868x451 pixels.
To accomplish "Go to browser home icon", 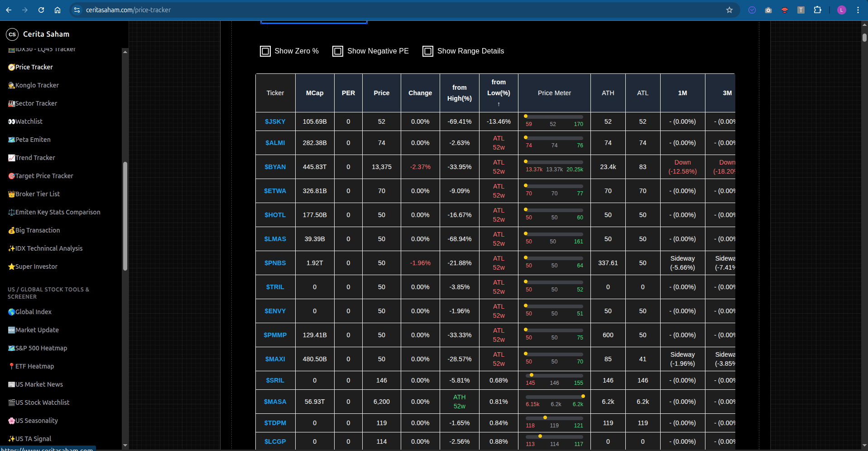I will click(58, 10).
